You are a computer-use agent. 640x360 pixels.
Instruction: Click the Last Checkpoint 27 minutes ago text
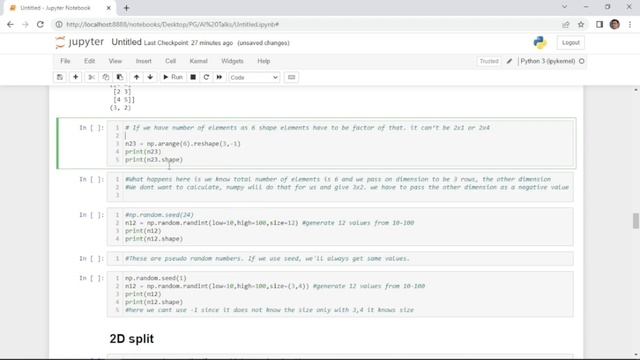188,43
